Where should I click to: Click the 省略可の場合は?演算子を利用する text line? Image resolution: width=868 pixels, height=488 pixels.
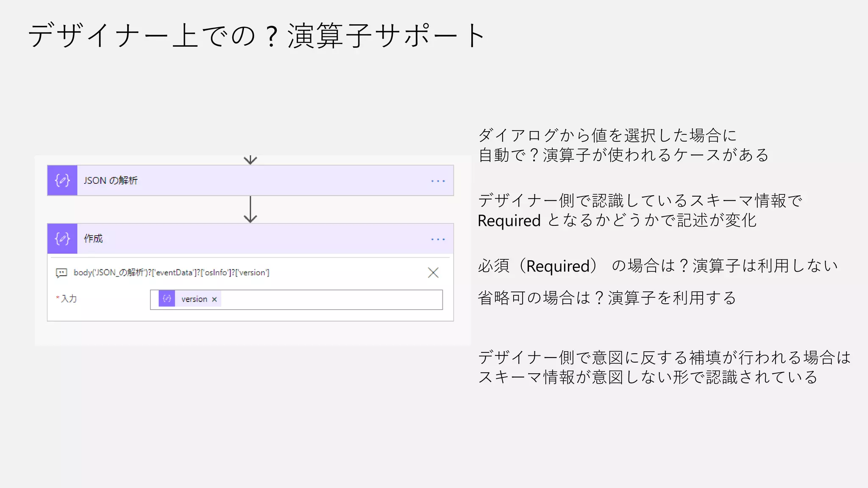point(606,298)
